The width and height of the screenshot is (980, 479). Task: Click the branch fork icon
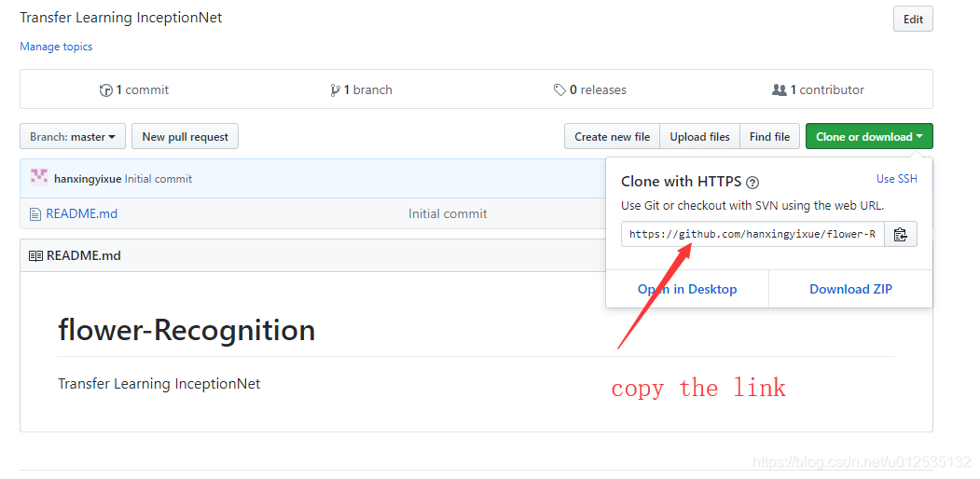(335, 90)
